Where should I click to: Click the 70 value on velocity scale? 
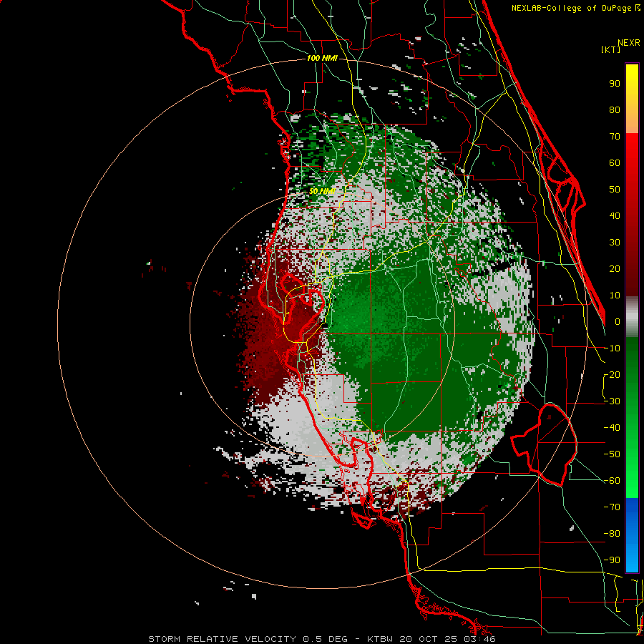click(x=615, y=137)
